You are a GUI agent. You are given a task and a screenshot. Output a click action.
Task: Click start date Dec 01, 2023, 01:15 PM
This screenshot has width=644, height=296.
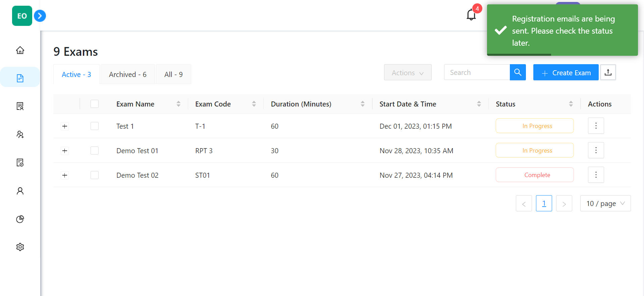416,126
